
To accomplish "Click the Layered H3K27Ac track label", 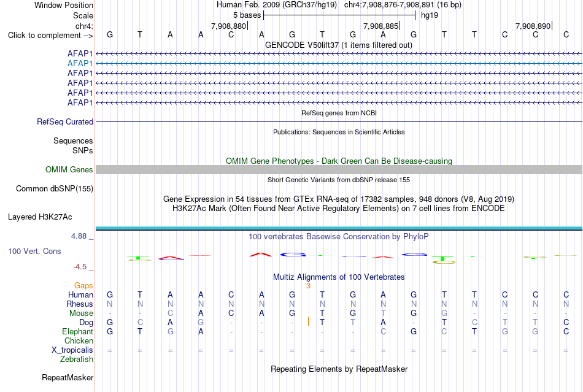I will [40, 217].
